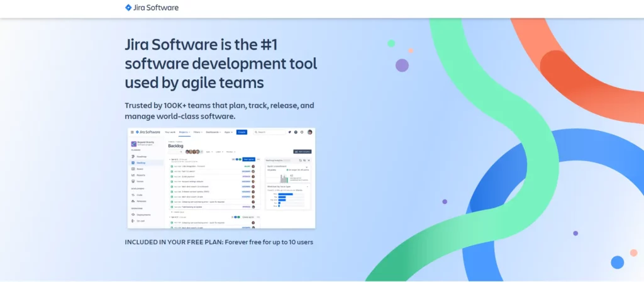
Task: Open the notifications icon in preview header
Action: [x=289, y=132]
